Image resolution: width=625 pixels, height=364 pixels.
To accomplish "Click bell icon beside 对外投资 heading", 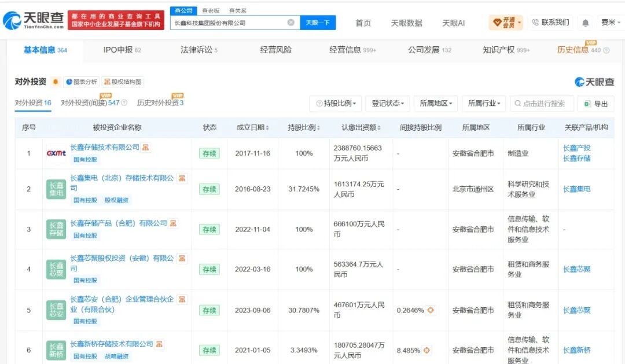I will tap(56, 82).
